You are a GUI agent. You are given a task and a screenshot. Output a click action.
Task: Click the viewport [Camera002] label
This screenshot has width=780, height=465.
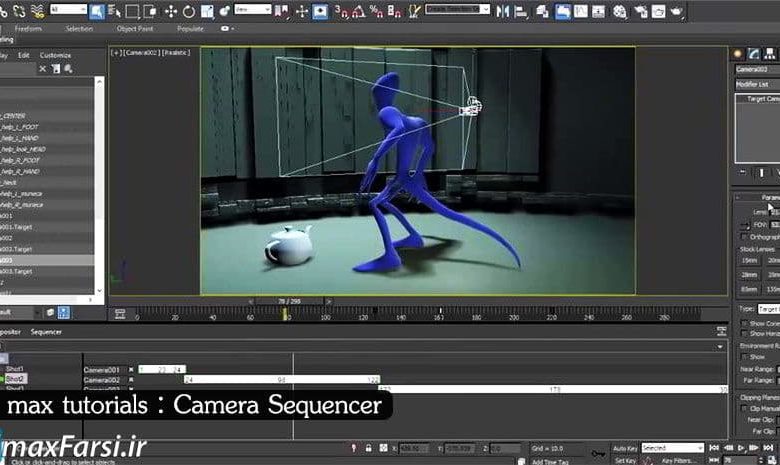pos(141,52)
